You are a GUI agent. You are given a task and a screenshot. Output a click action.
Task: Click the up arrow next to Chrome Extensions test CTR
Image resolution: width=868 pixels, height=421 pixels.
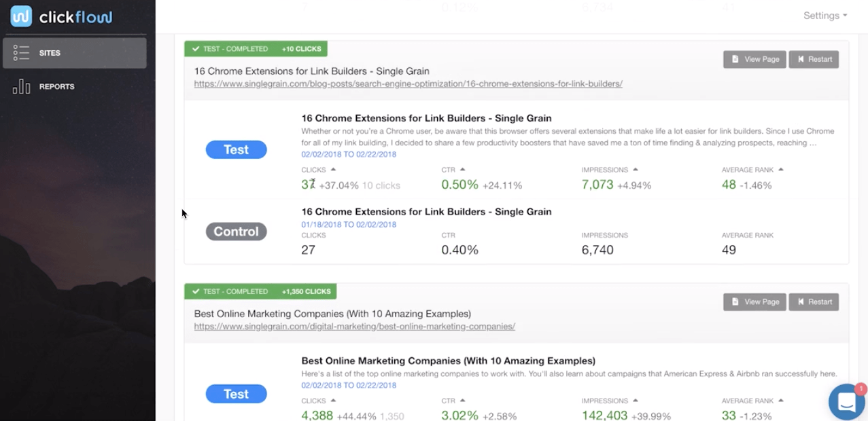click(462, 170)
